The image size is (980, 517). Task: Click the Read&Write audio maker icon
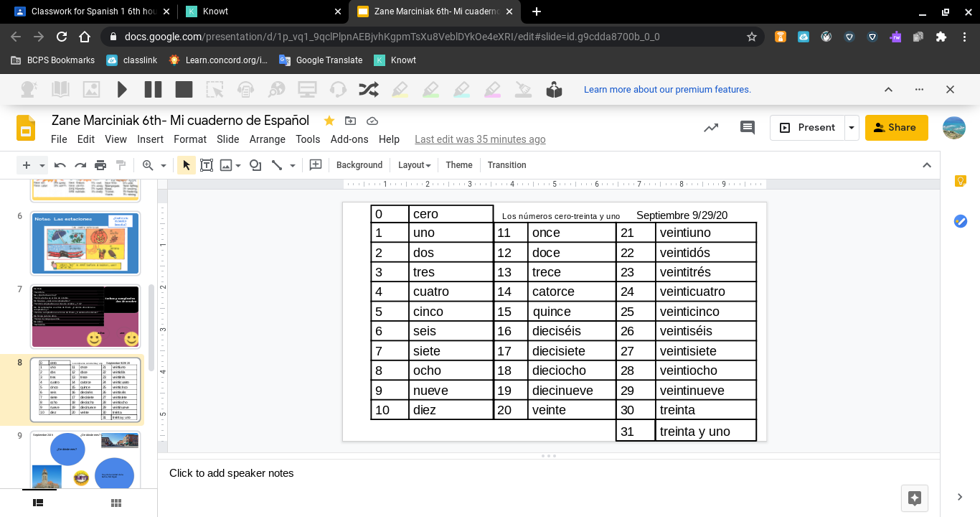245,90
